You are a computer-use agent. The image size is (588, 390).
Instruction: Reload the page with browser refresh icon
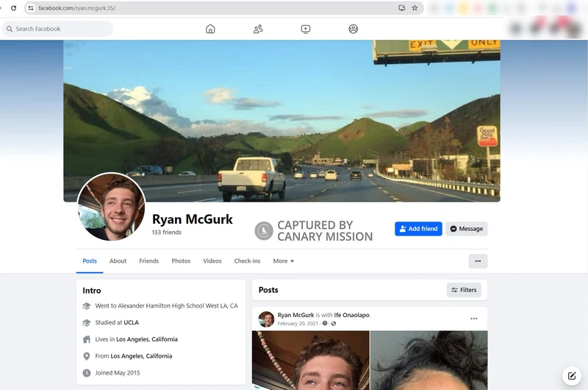pos(13,8)
